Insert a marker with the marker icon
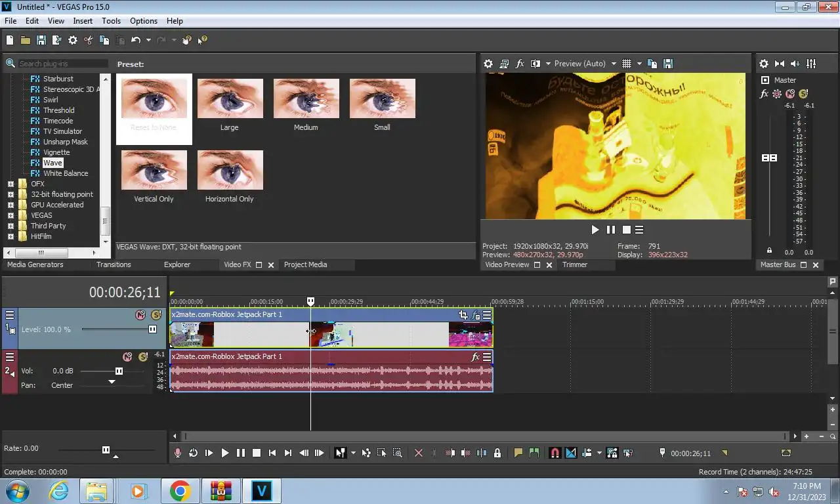 (518, 453)
